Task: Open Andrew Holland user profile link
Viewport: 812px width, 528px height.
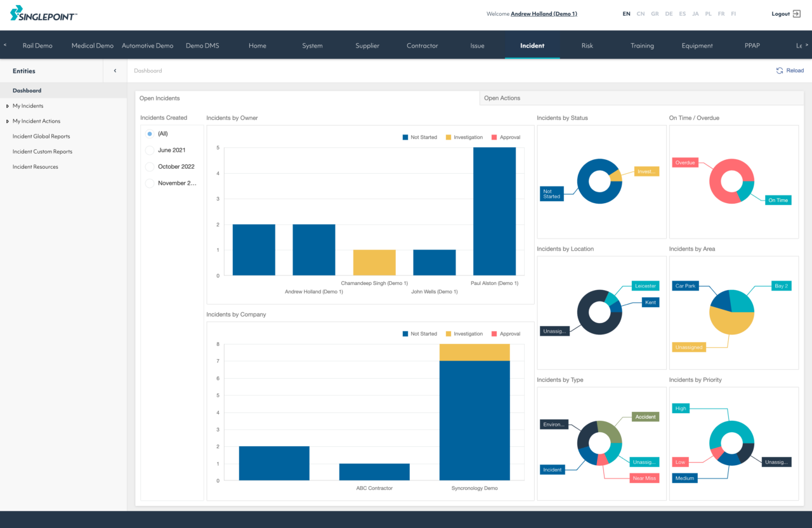Action: click(544, 14)
